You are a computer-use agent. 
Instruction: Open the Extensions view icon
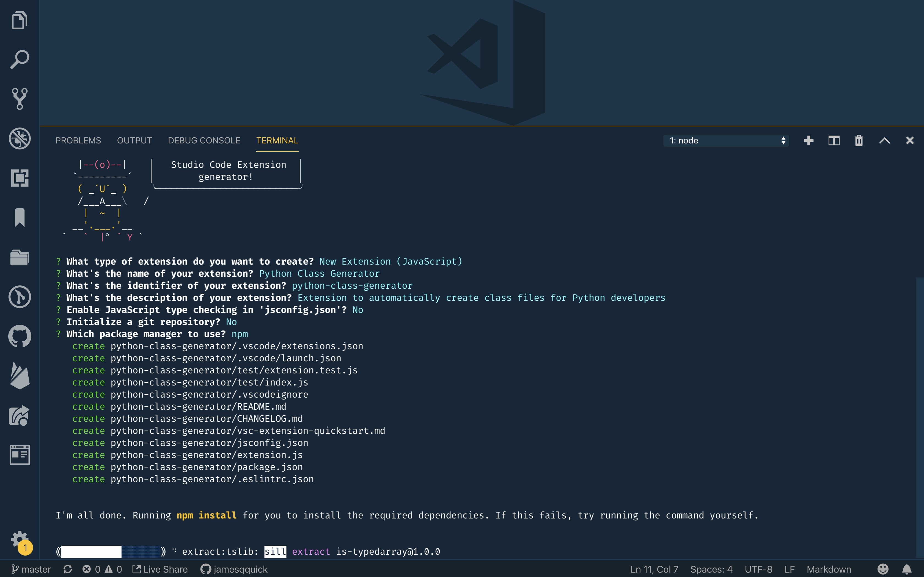(x=20, y=178)
